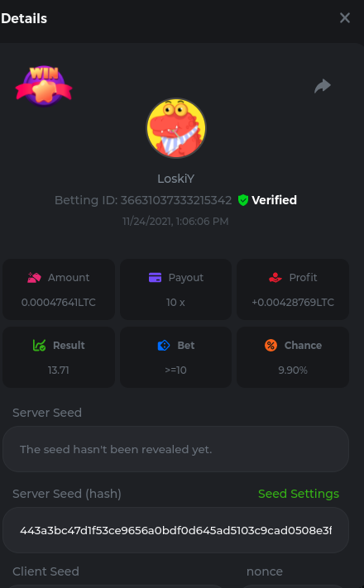Select the Server Seed (hash) field

pyautogui.click(x=175, y=530)
